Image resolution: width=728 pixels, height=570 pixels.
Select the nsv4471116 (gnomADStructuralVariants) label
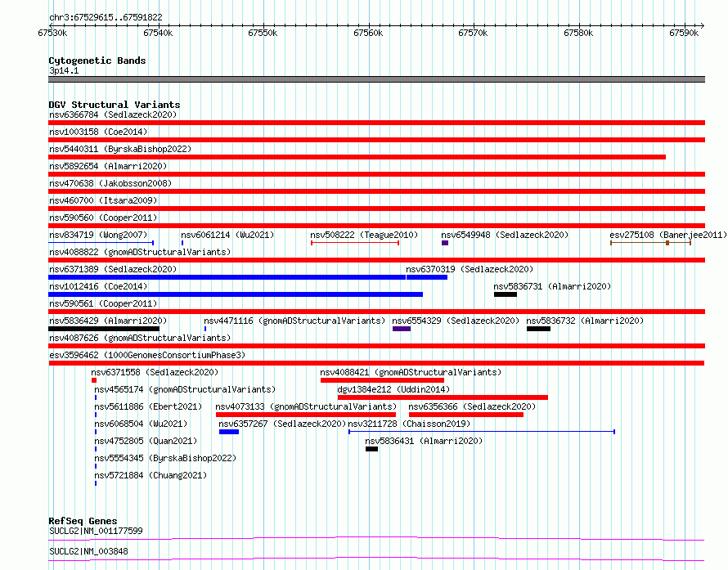[294, 321]
